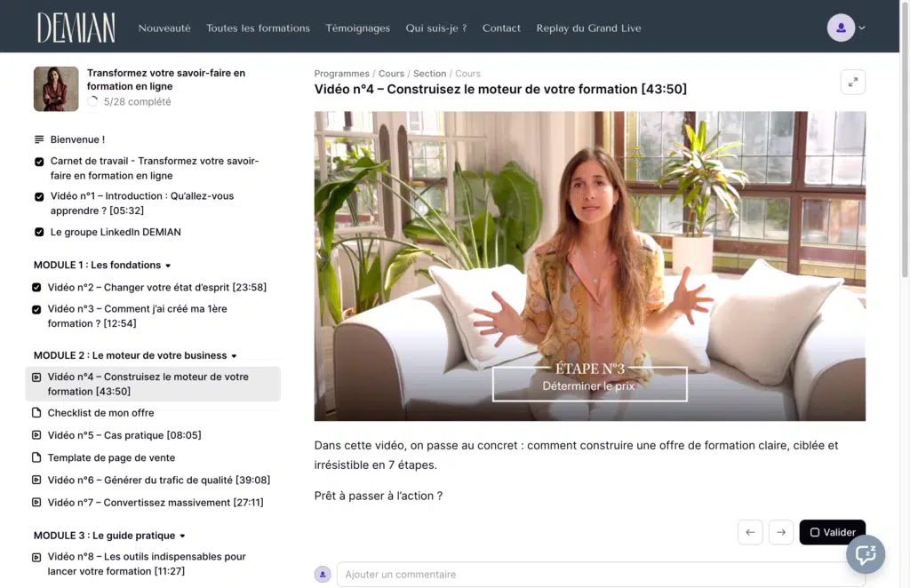Toggle Le groupe LinkedIn DEMIAN checkbox
Image resolution: width=910 pixels, height=588 pixels.
(x=39, y=232)
